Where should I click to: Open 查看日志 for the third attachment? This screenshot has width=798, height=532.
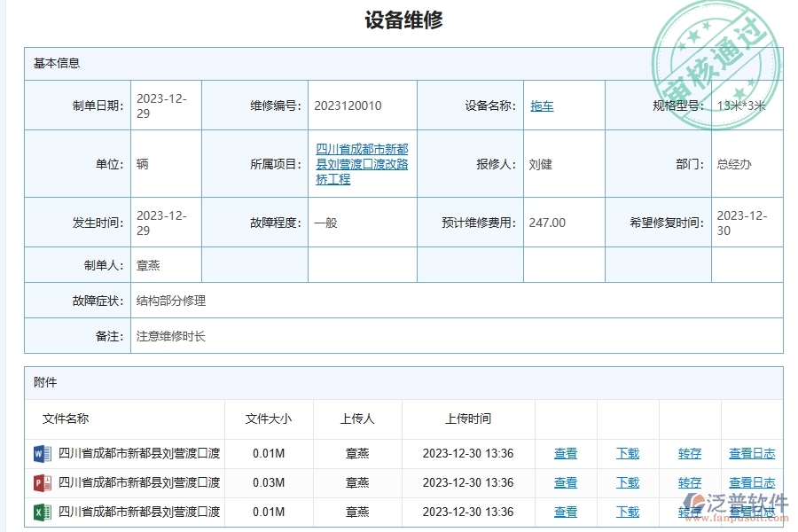coord(751,512)
